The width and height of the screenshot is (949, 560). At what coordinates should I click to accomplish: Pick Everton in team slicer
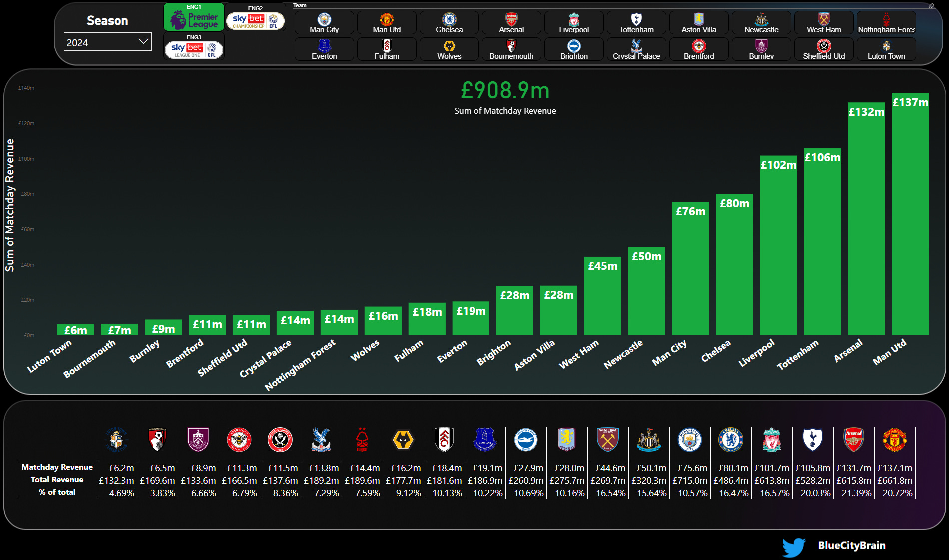tap(324, 49)
